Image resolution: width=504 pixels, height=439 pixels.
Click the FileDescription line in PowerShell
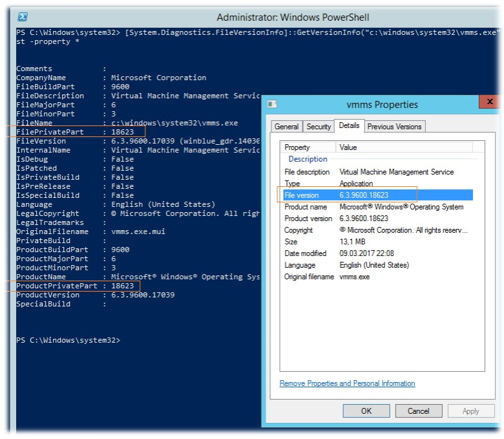[x=138, y=96]
